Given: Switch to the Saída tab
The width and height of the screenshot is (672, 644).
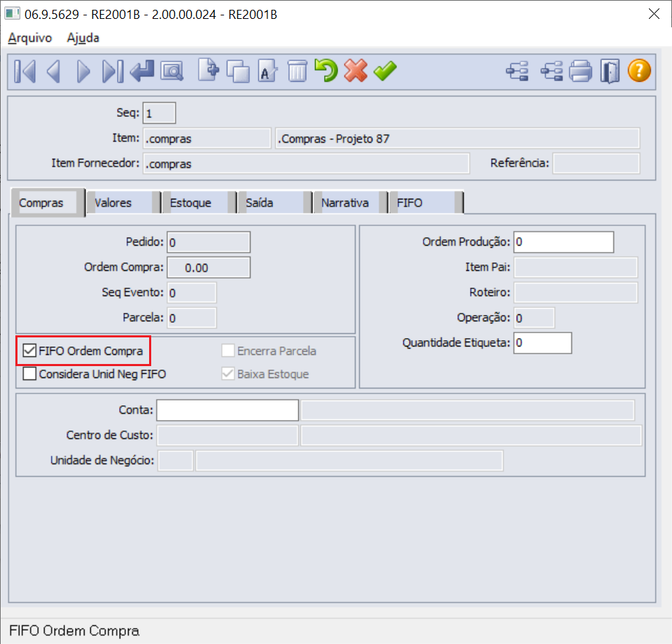Looking at the screenshot, I should (x=274, y=203).
